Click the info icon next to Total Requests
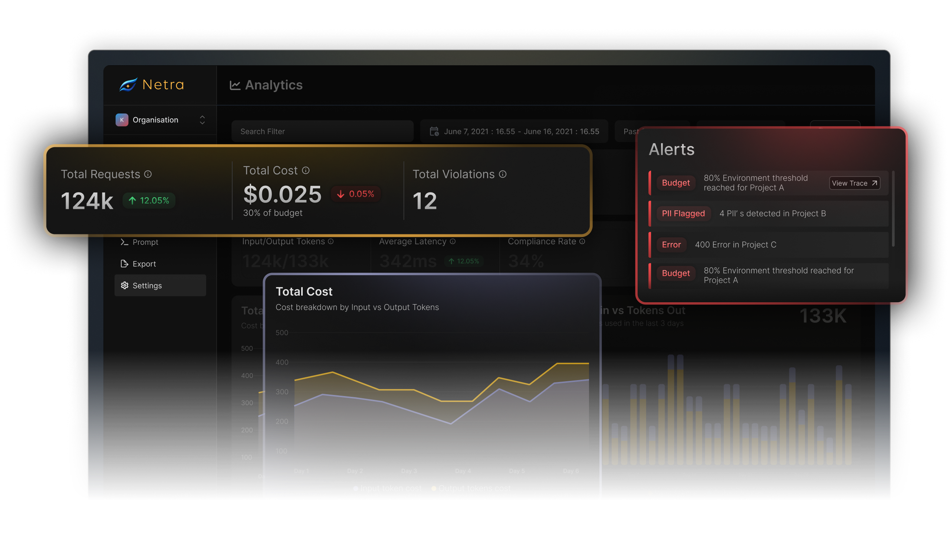The width and height of the screenshot is (950, 560). 148,174
